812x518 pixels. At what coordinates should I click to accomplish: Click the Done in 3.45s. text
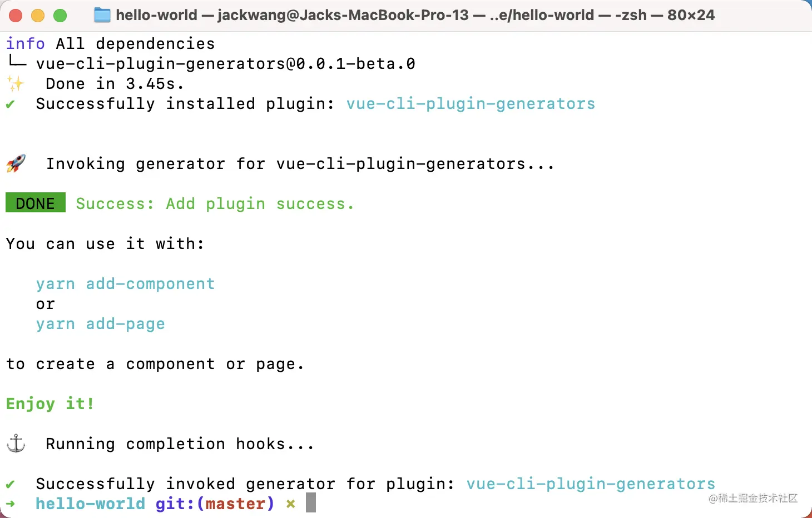(115, 84)
